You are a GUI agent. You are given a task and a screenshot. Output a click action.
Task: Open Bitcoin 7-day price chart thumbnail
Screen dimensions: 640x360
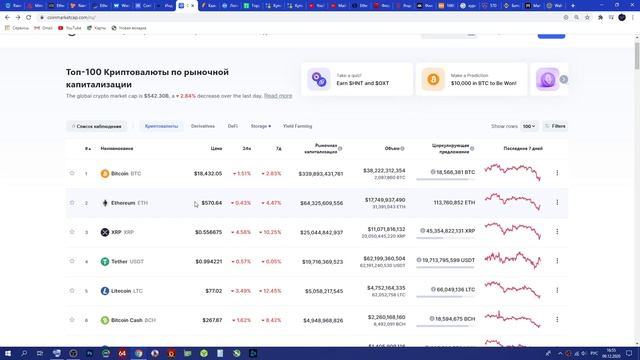click(x=513, y=172)
